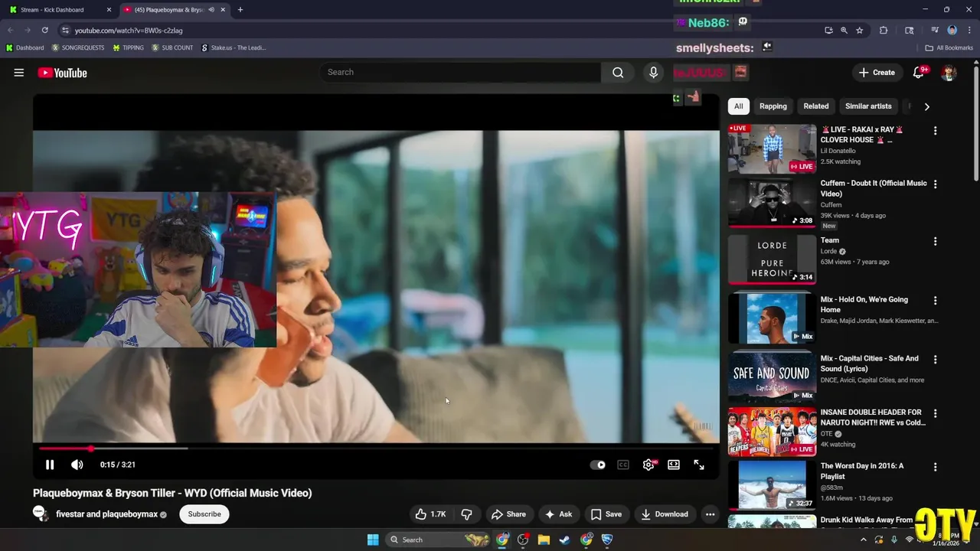
Task: Open File Explorer from the taskbar
Action: 544,540
